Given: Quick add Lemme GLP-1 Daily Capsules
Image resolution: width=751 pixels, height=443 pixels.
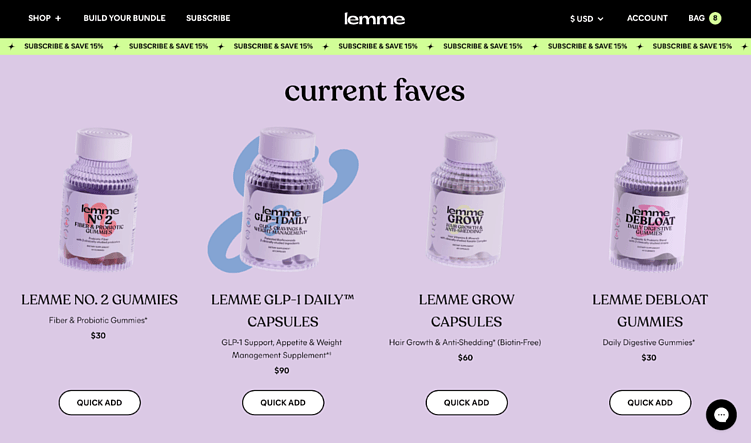Looking at the screenshot, I should tap(283, 402).
